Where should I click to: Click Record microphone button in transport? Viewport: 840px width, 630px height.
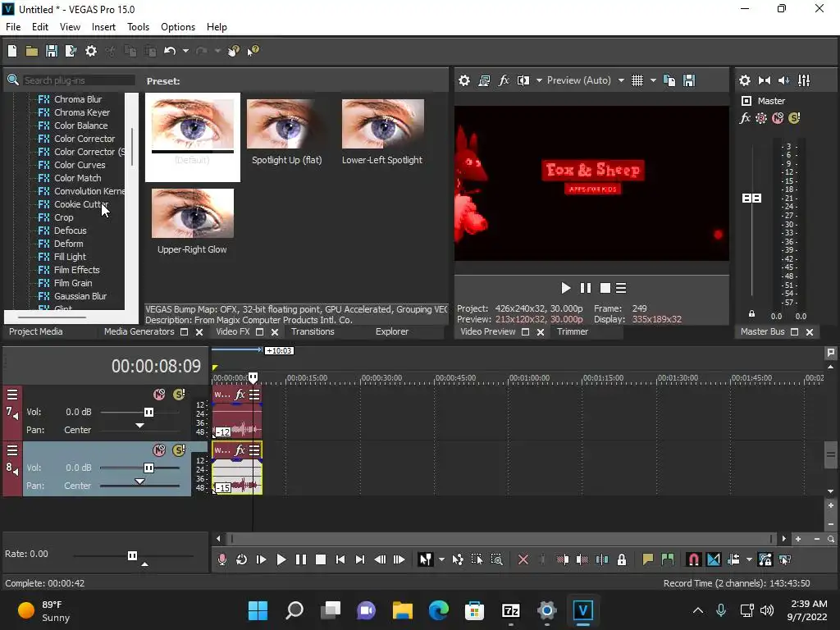pyautogui.click(x=221, y=559)
